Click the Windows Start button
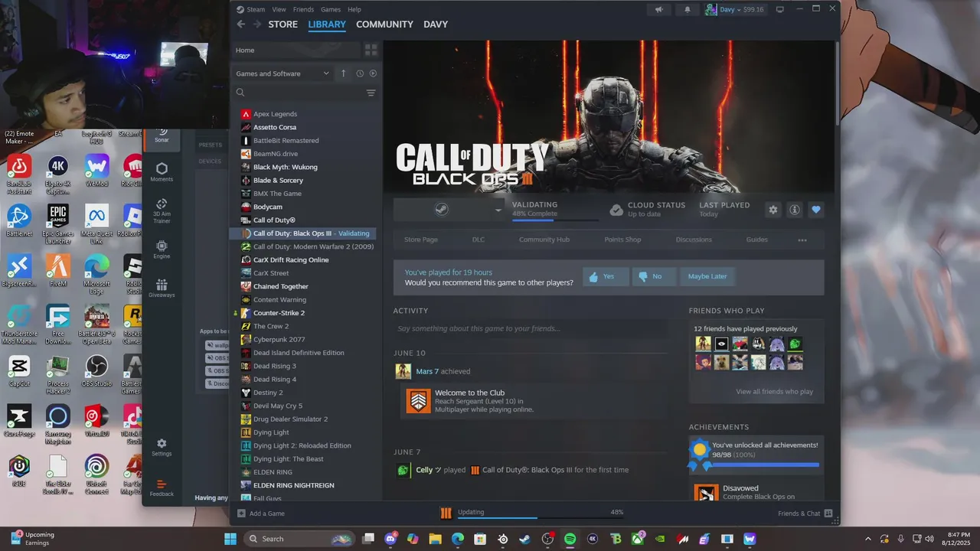980x551 pixels. pyautogui.click(x=230, y=539)
